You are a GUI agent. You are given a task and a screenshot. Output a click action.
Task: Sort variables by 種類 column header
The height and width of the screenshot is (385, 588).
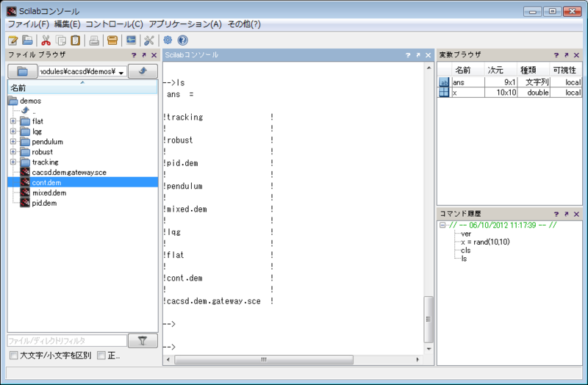coord(534,70)
